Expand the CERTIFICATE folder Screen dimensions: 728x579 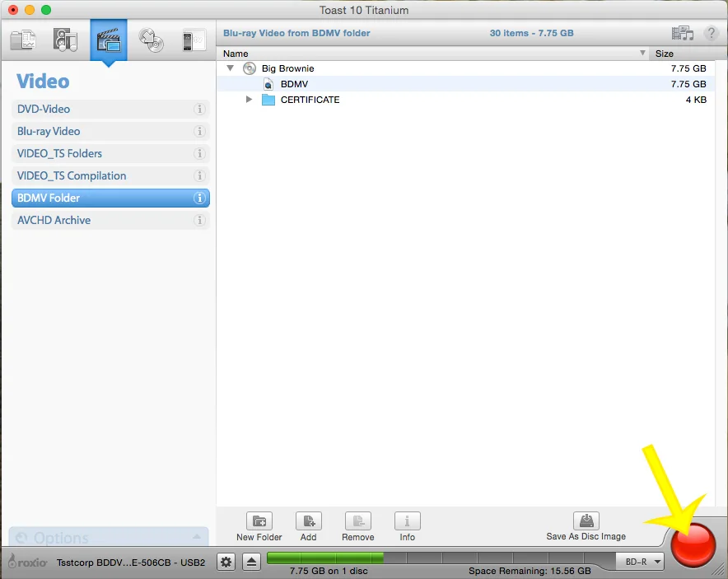(x=249, y=100)
